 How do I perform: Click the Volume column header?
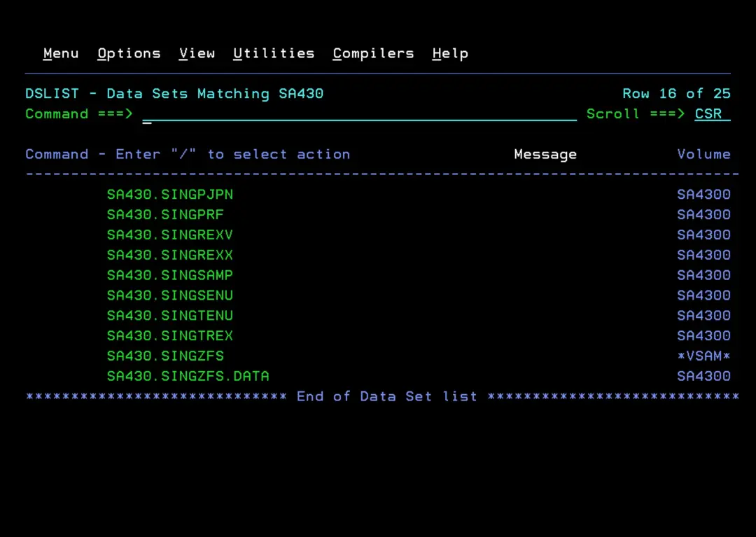coord(704,154)
